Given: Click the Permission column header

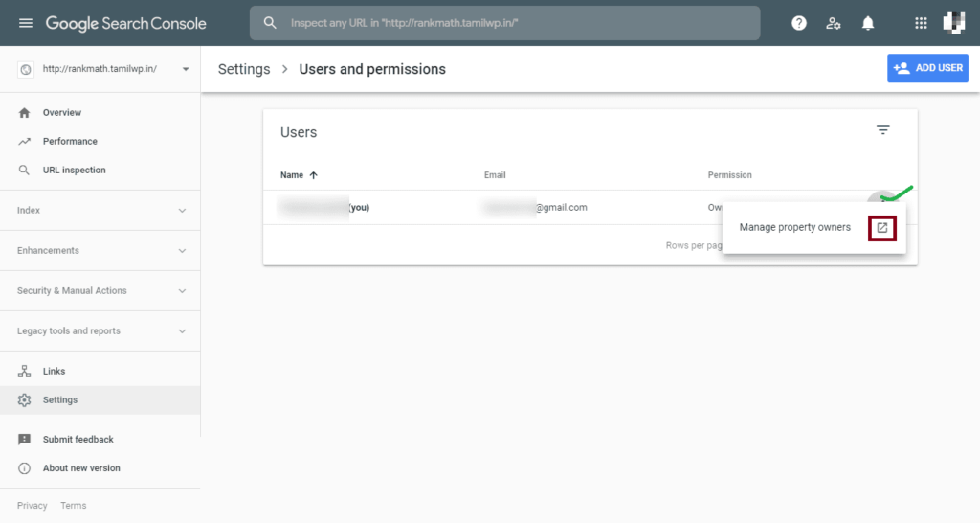Looking at the screenshot, I should coord(729,175).
